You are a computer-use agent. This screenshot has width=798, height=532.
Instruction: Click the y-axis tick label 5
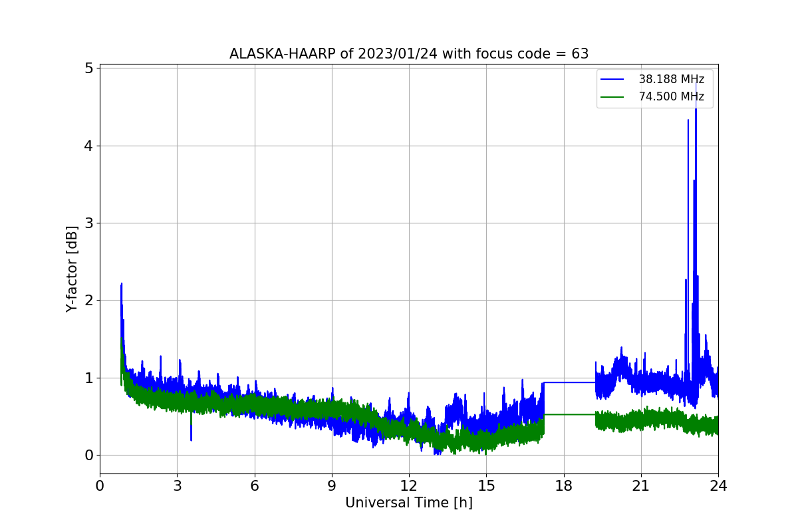click(88, 68)
